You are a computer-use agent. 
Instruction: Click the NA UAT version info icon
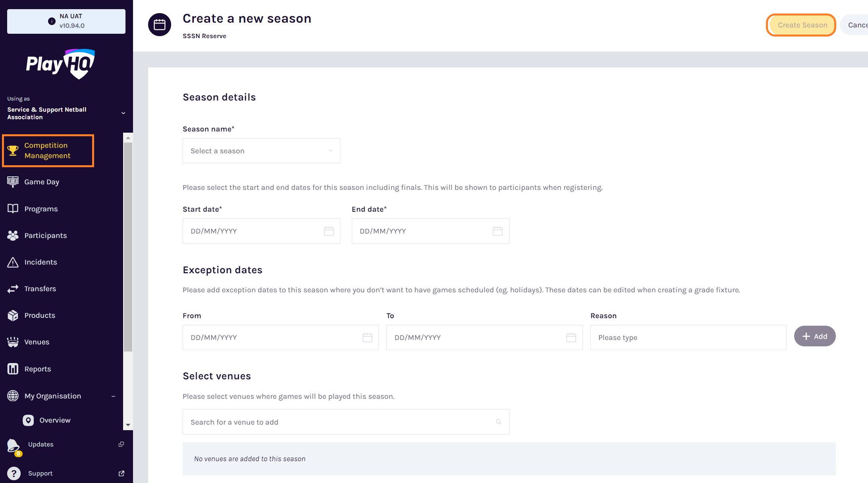[x=52, y=21]
